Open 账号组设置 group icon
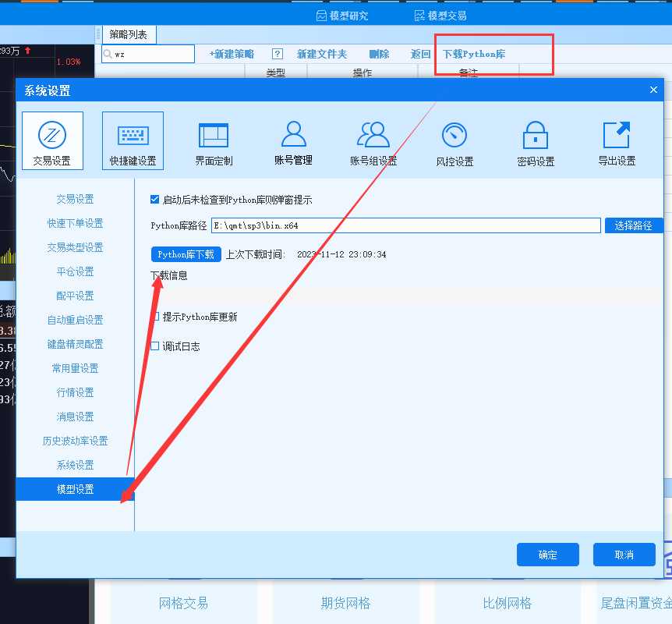The width and height of the screenshot is (672, 624). click(373, 144)
